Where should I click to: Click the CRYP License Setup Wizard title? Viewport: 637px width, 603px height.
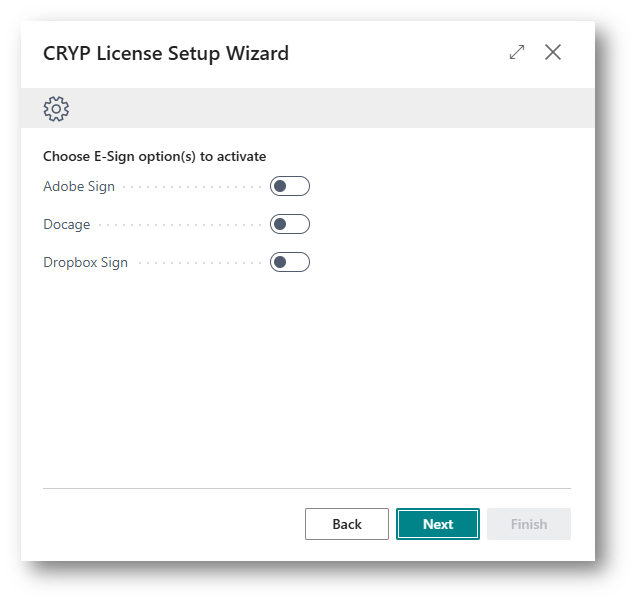pos(166,53)
